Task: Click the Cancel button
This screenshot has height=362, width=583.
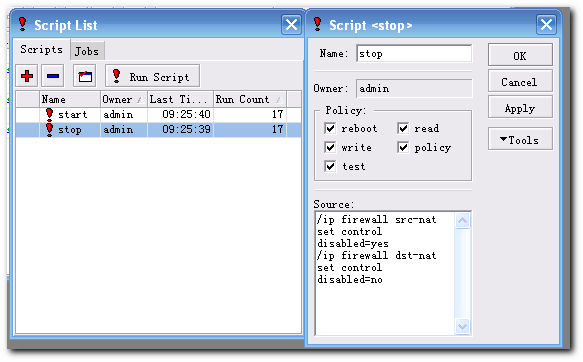Action: pyautogui.click(x=520, y=82)
